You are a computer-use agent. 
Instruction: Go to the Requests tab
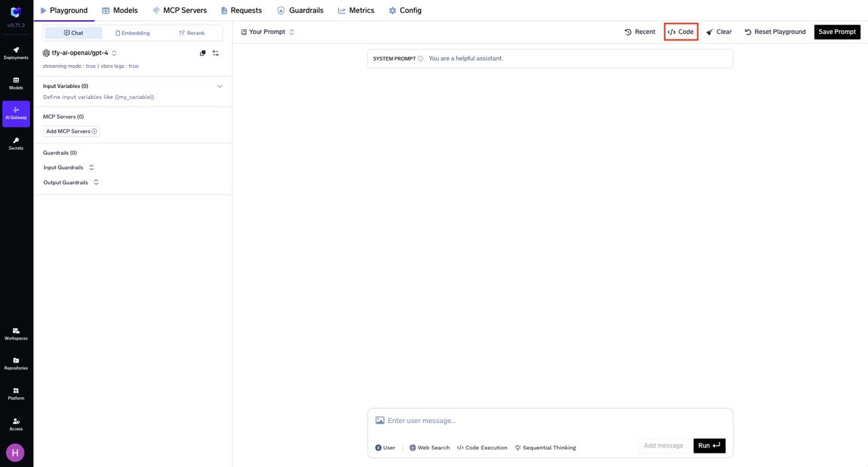(241, 10)
